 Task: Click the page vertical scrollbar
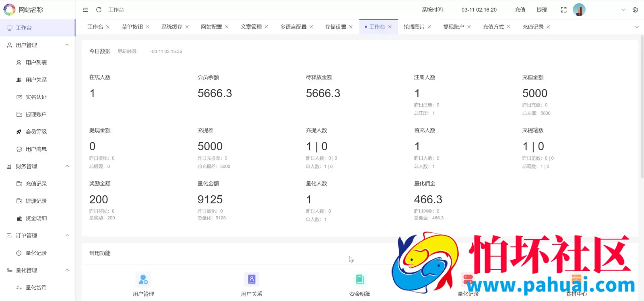642,106
